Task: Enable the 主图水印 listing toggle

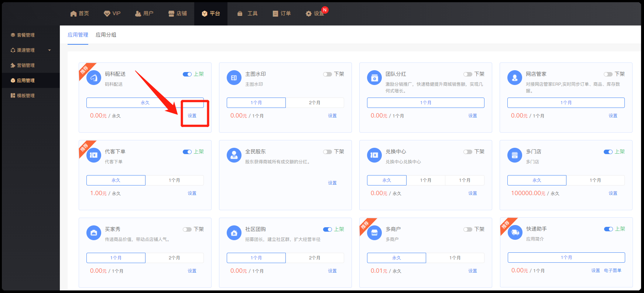Action: pyautogui.click(x=327, y=74)
